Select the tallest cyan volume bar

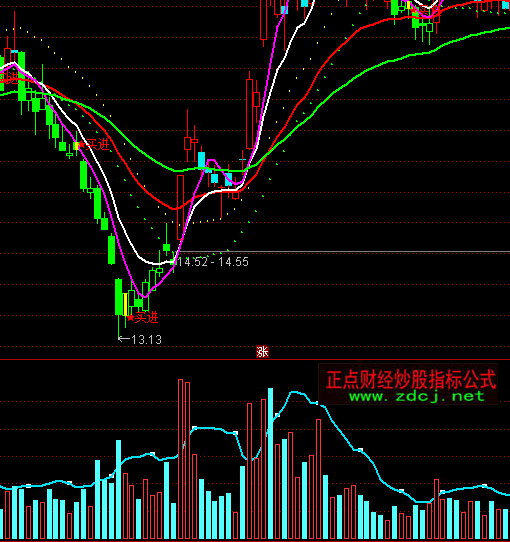pos(270,464)
